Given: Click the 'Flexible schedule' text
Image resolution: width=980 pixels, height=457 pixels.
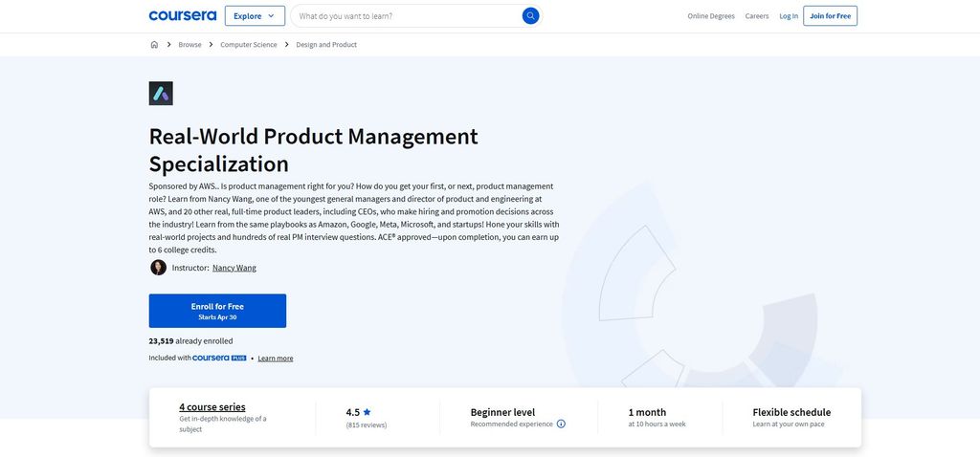Looking at the screenshot, I should pos(791,412).
